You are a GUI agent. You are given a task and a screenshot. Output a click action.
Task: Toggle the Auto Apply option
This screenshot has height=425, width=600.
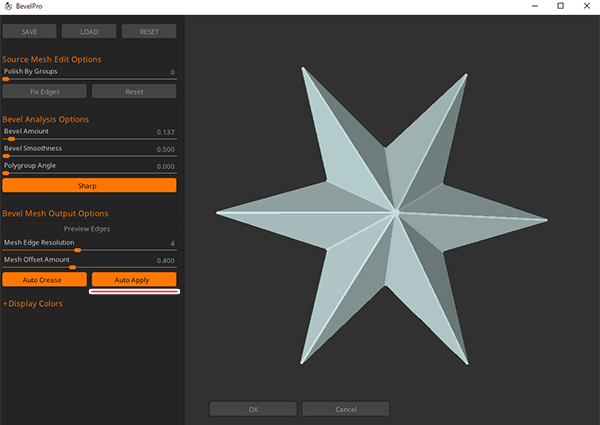click(x=133, y=280)
